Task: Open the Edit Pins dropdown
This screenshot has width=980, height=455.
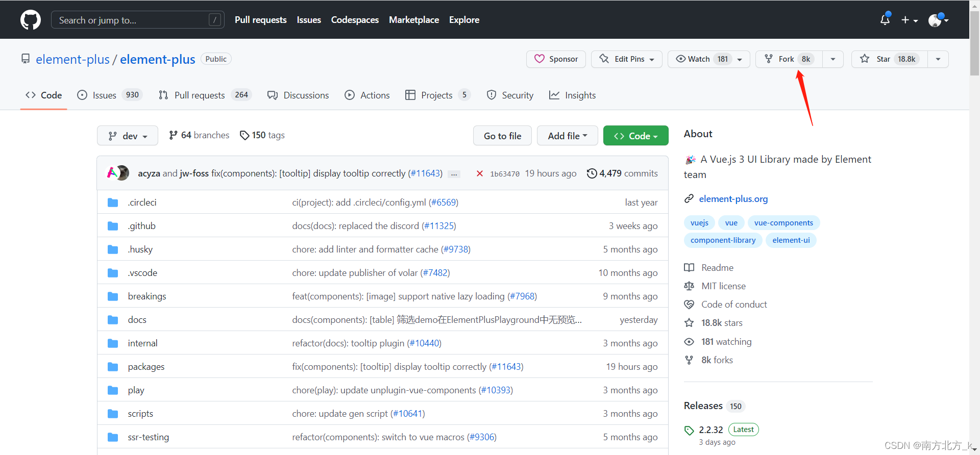Action: pos(627,59)
